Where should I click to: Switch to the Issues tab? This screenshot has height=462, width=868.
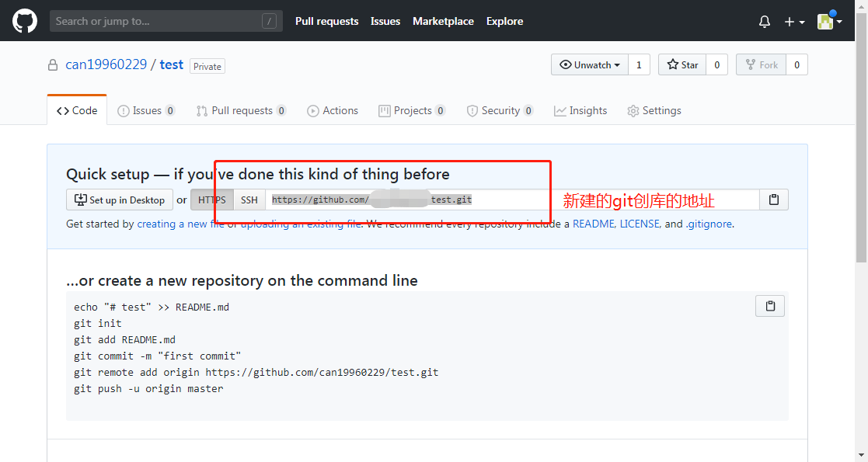(x=146, y=111)
